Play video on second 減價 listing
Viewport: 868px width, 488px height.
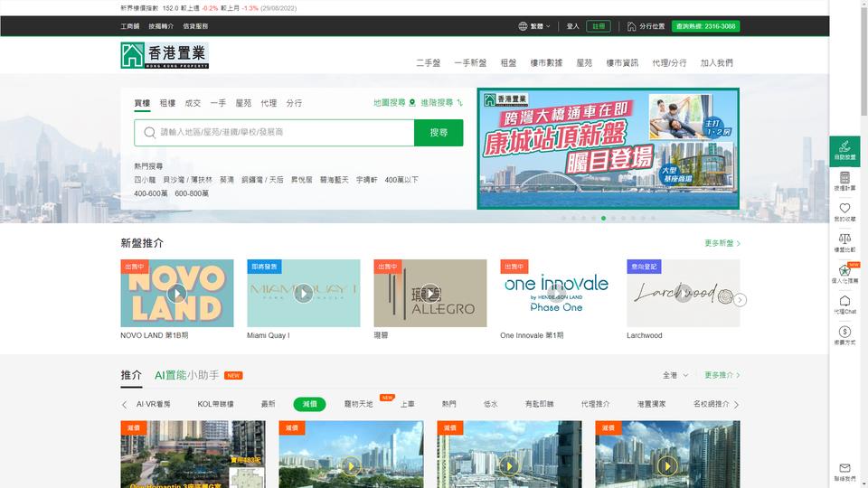[351, 466]
